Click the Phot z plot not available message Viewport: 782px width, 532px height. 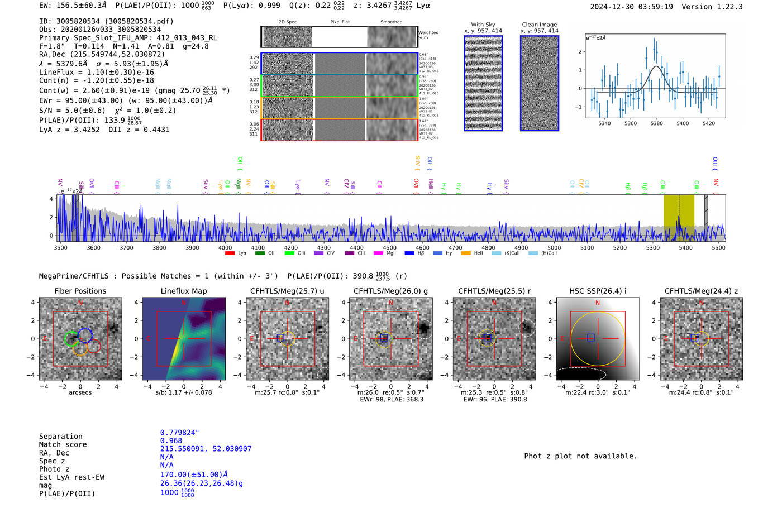click(x=580, y=456)
